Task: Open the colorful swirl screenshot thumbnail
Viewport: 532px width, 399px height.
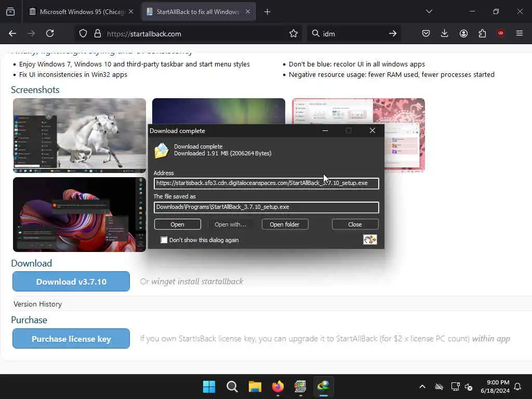Action: click(79, 215)
